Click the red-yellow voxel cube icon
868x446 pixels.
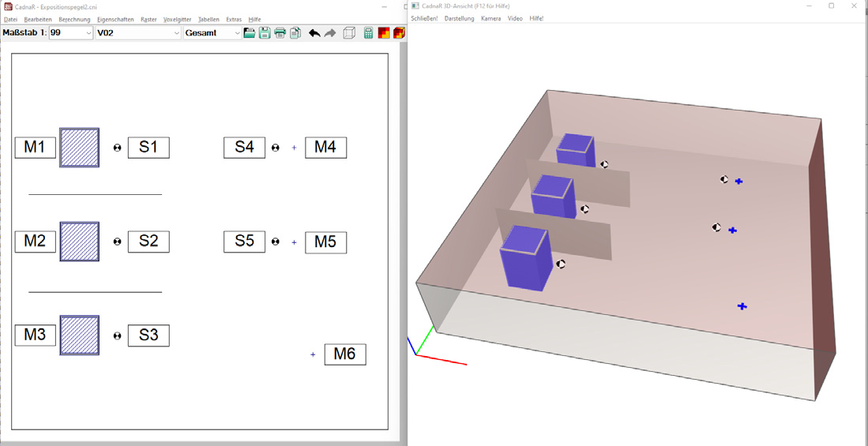pos(399,33)
